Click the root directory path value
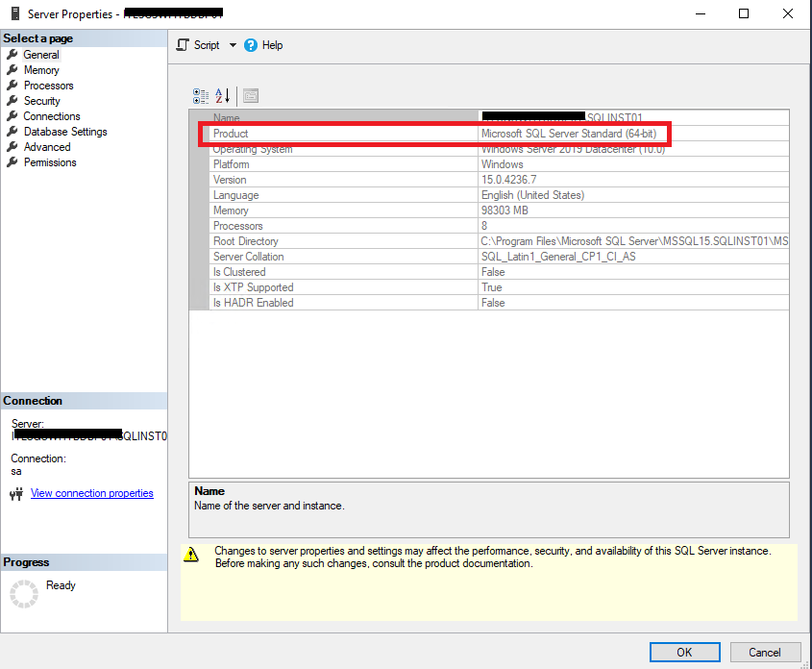The image size is (812, 669). click(x=634, y=241)
